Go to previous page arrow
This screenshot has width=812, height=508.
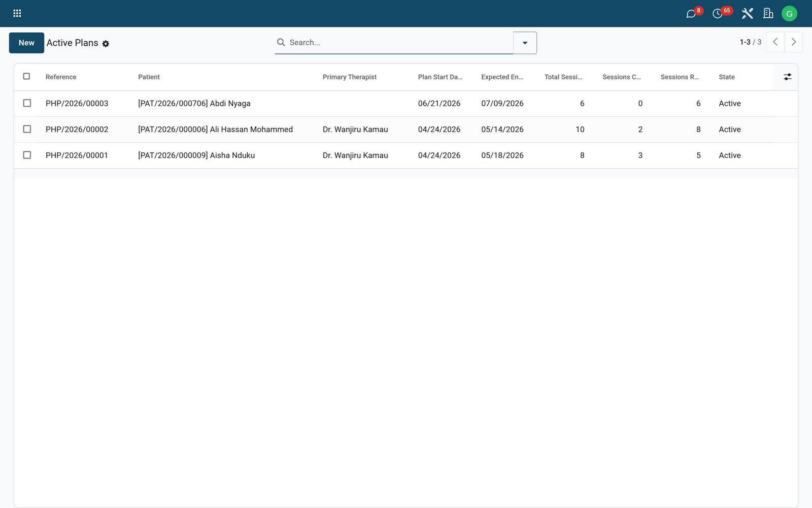tap(775, 42)
